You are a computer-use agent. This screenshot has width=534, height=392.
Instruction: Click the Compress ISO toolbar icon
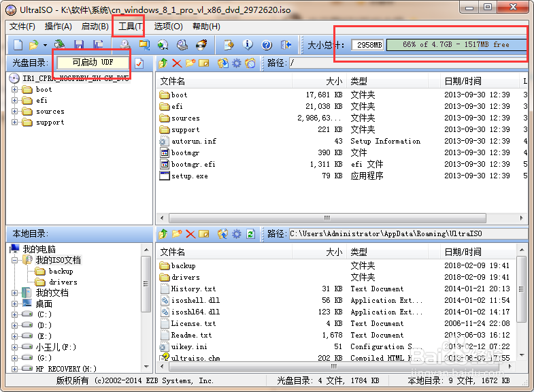point(144,45)
